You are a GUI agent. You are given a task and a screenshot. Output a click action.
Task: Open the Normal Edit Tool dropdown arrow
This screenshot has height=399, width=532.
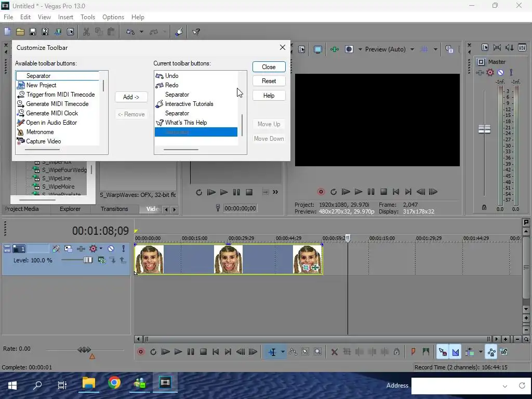283,352
